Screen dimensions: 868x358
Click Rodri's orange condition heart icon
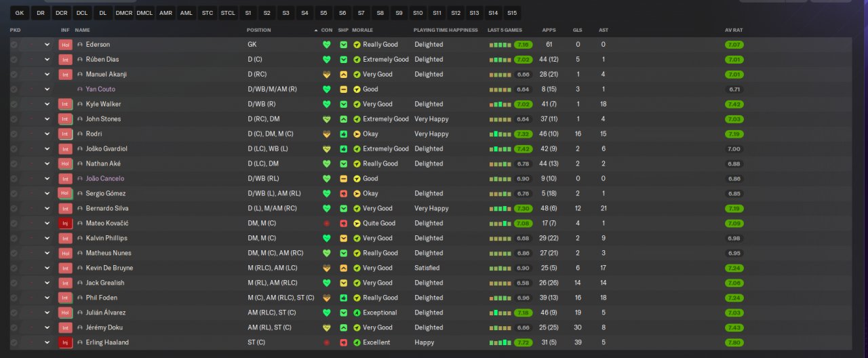(326, 134)
